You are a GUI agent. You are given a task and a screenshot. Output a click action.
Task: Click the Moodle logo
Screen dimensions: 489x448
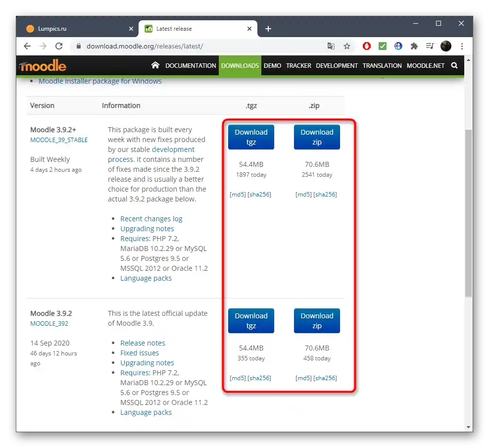coord(43,66)
